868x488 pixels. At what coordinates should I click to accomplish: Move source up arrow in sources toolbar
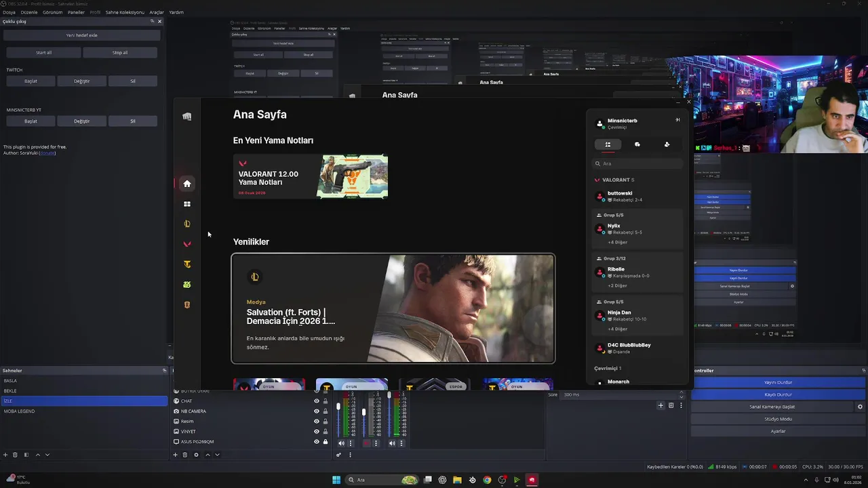pos(208,455)
